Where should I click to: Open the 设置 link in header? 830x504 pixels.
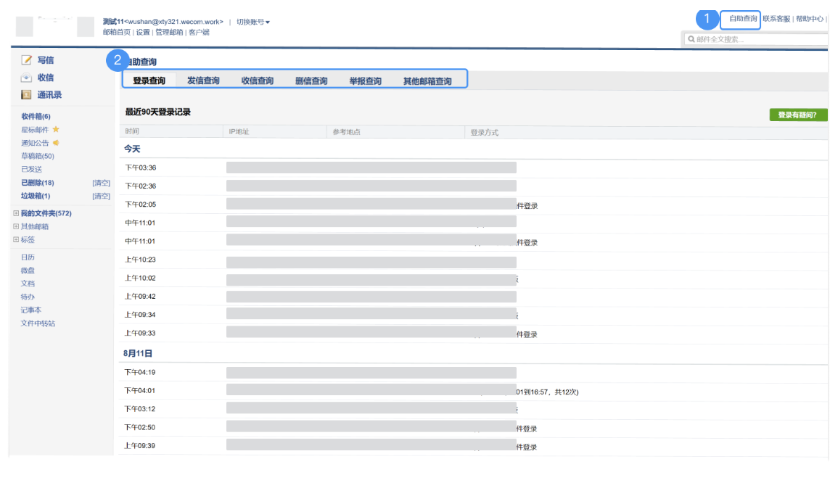click(x=143, y=32)
